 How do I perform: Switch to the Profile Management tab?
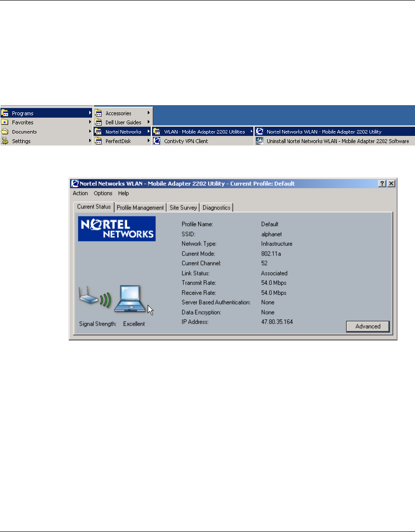140,207
